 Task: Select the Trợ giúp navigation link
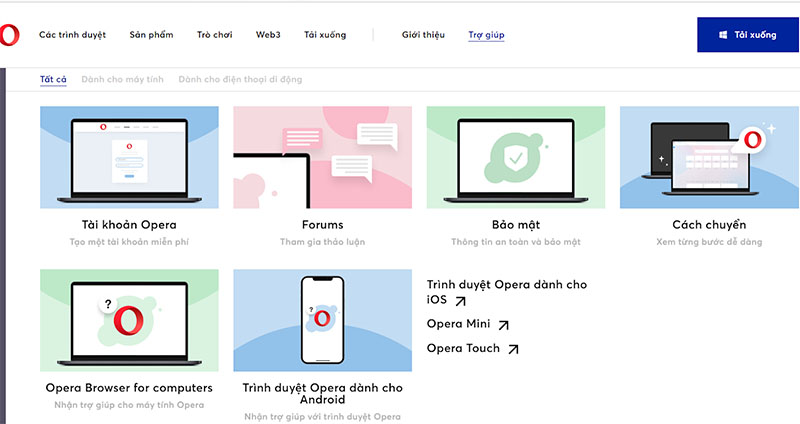pyautogui.click(x=486, y=35)
